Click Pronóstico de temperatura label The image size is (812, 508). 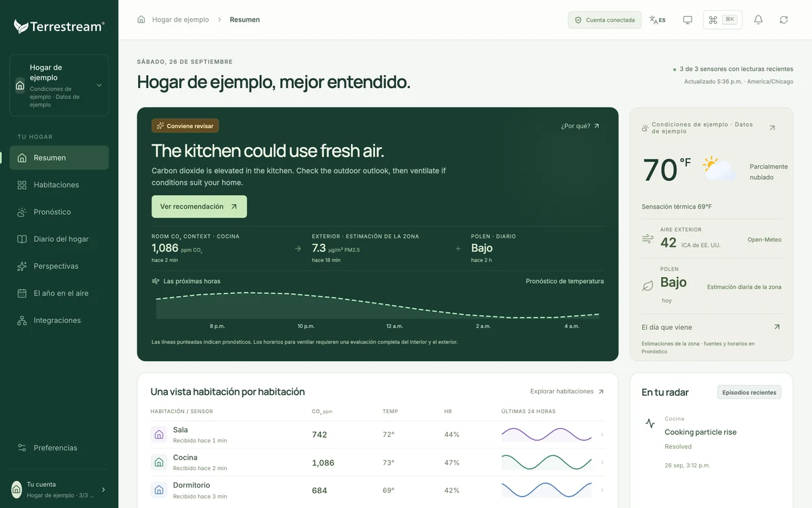[564, 281]
